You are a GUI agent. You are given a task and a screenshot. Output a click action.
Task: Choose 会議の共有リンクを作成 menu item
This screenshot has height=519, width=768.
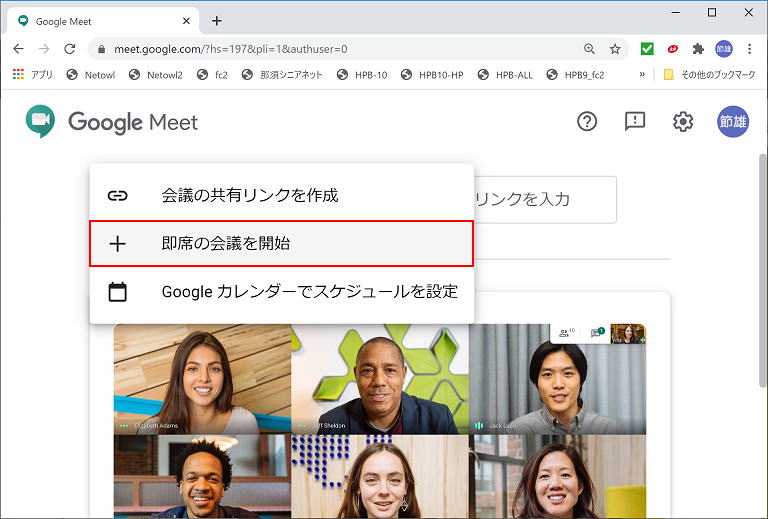coord(282,195)
